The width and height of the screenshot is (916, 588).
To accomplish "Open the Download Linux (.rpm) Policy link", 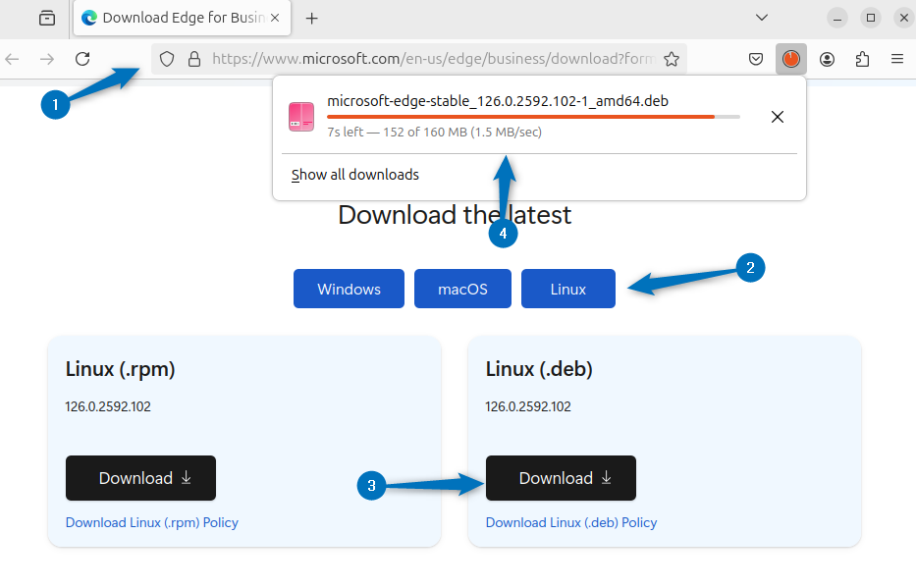I will pos(151,522).
